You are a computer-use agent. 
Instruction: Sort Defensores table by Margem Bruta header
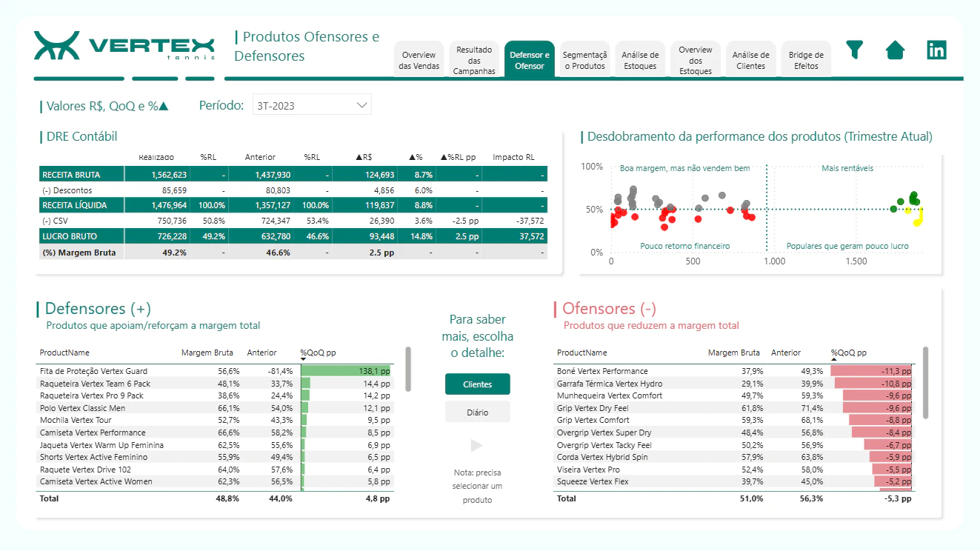point(207,353)
